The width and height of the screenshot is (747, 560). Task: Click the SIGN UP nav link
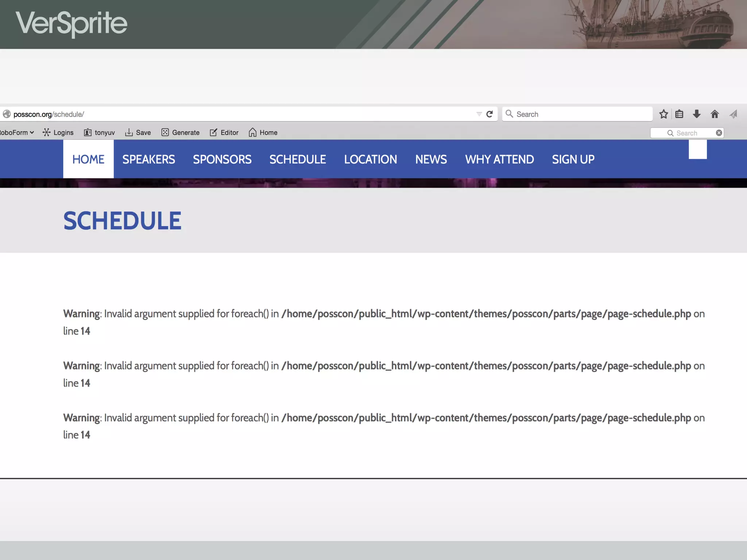[573, 159]
